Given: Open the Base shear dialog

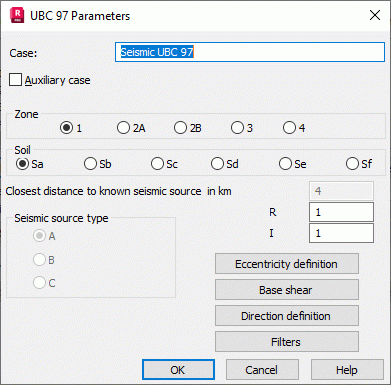Looking at the screenshot, I should pos(287,290).
